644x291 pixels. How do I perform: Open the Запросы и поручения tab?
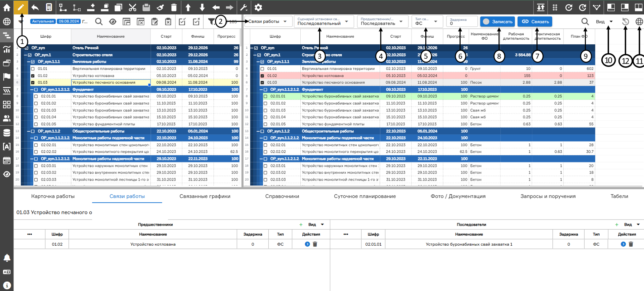click(548, 196)
